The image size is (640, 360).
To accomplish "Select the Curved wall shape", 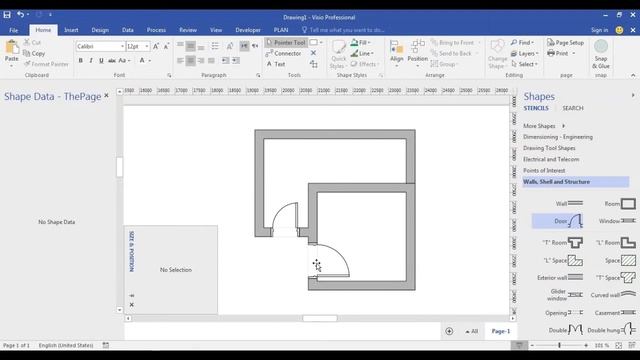I will click(x=613, y=295).
